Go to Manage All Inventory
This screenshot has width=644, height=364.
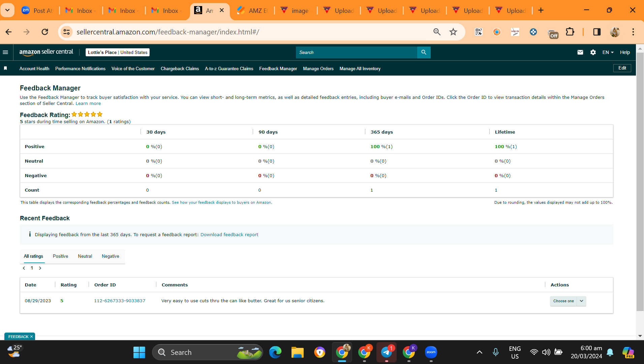(x=360, y=68)
